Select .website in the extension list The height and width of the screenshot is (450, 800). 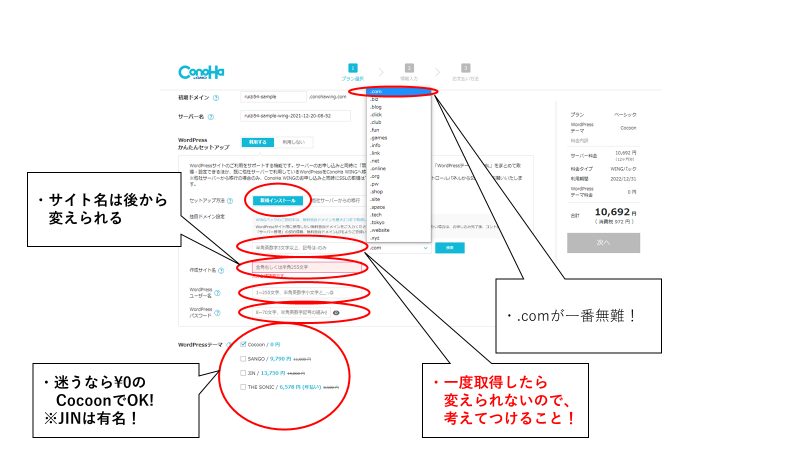(x=398, y=230)
